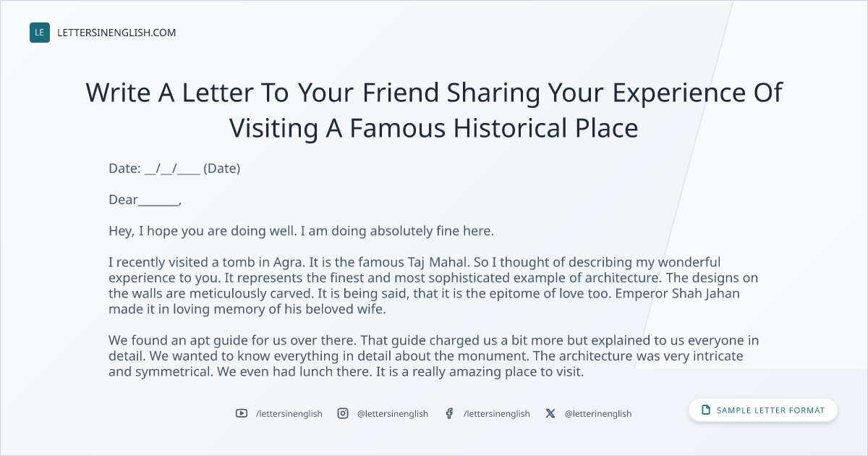Click the paragraph about the apt guide

(x=434, y=356)
